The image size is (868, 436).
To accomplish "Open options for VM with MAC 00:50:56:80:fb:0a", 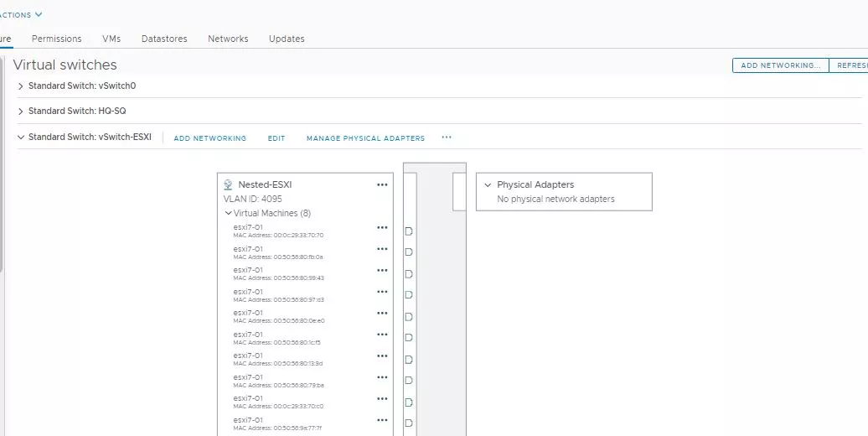I will click(x=382, y=249).
